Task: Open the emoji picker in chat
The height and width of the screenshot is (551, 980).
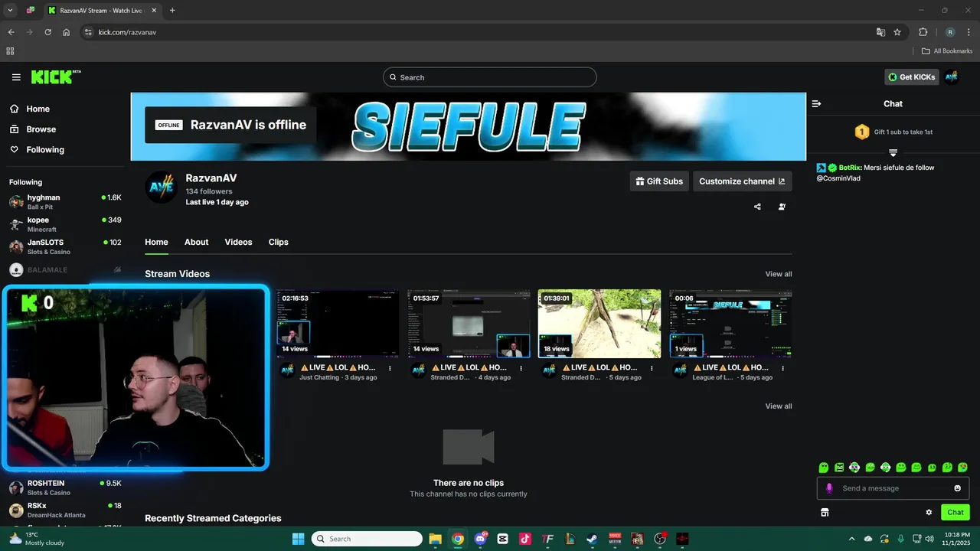Action: click(x=957, y=488)
